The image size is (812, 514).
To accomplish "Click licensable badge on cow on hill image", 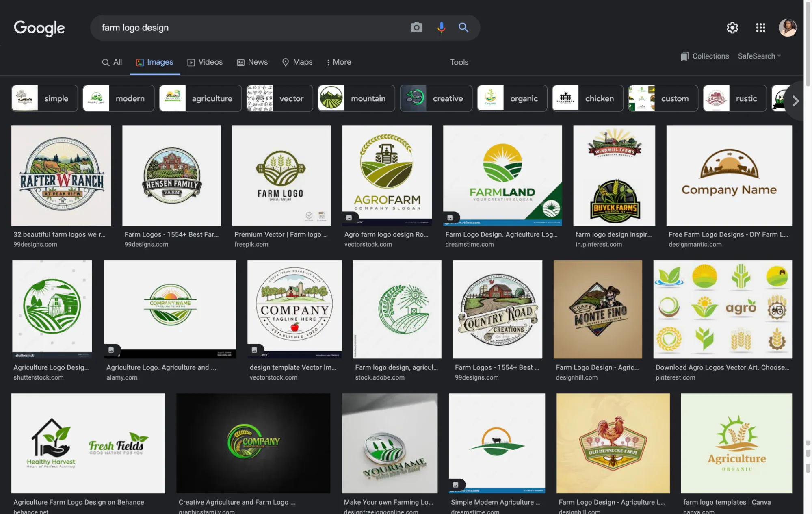I will 456,485.
